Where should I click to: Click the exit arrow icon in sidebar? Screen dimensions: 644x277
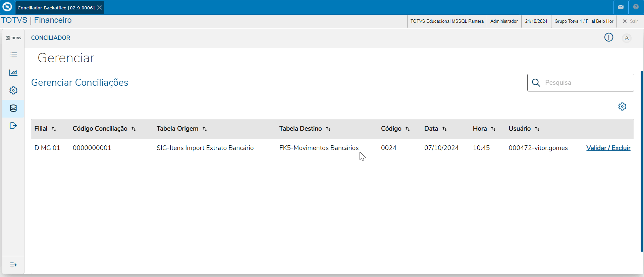click(13, 126)
